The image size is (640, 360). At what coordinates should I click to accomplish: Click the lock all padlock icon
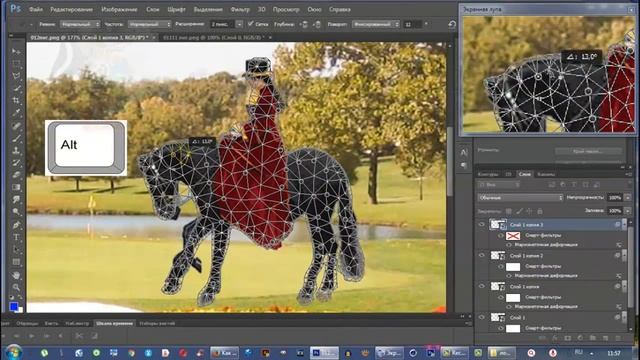540,211
